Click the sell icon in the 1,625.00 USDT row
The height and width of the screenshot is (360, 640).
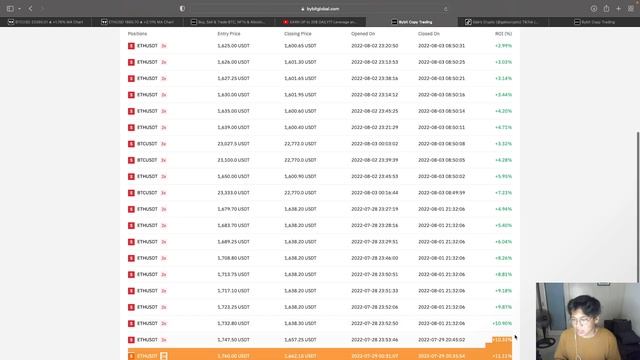(131, 46)
